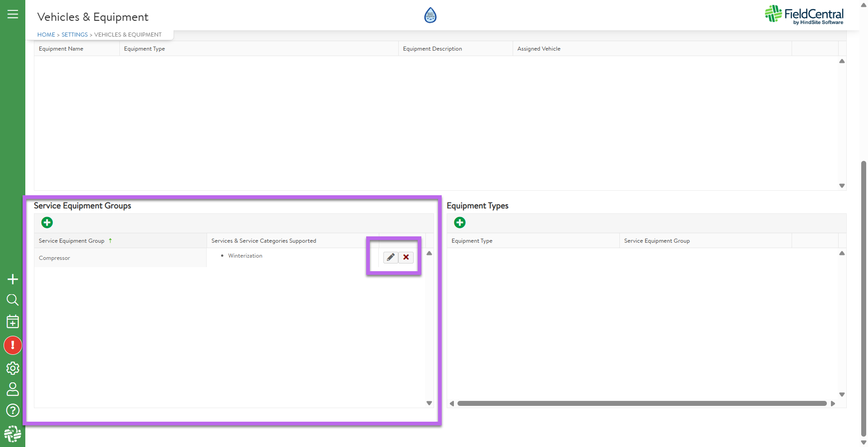The width and height of the screenshot is (868, 447).
Task: Add a new Service Equipment Group
Action: (47, 222)
